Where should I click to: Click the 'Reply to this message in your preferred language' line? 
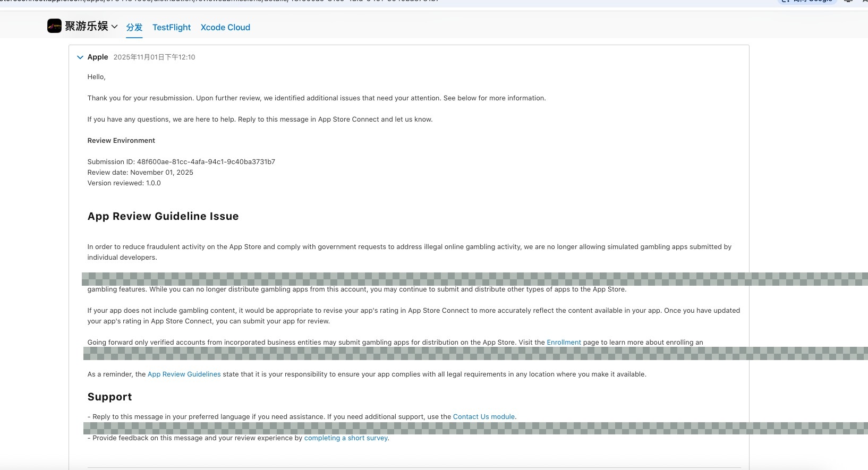(302, 417)
